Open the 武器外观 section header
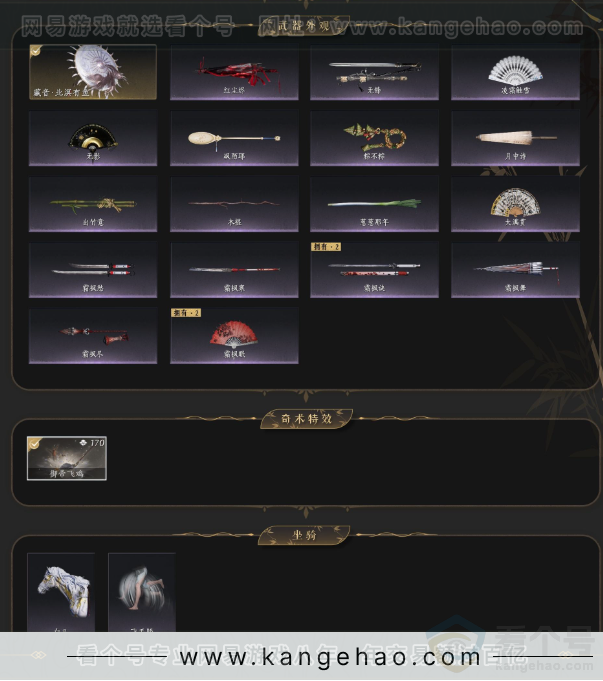The width and height of the screenshot is (603, 681). pyautogui.click(x=304, y=26)
